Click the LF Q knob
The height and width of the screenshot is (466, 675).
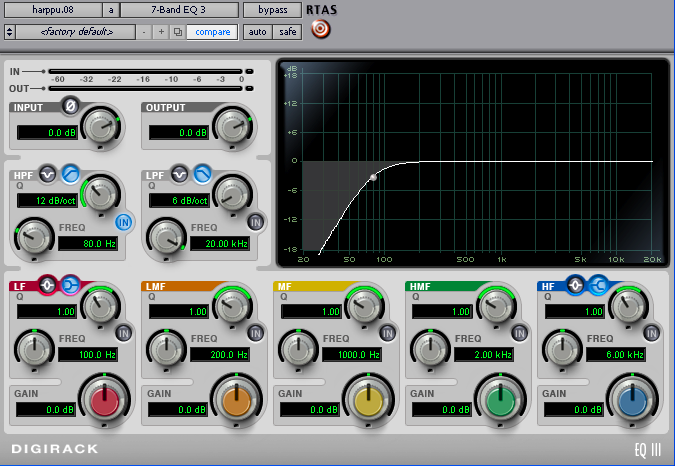coord(101,305)
